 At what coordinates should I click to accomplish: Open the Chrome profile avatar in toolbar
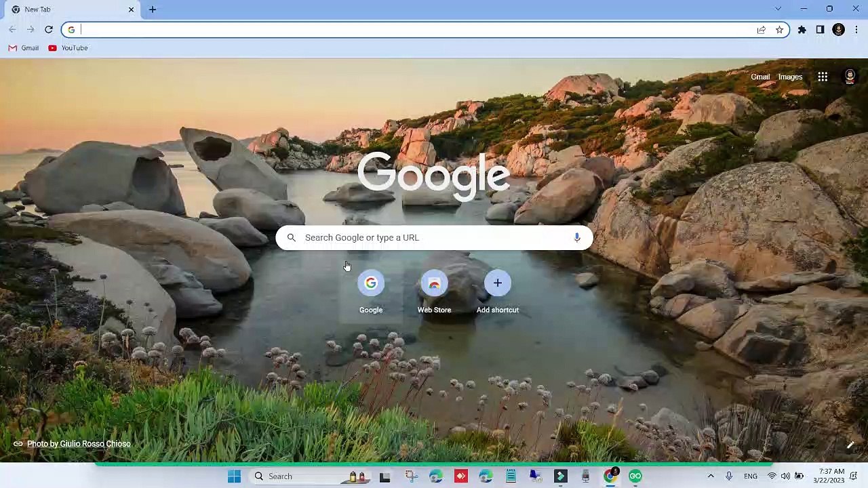pyautogui.click(x=839, y=30)
